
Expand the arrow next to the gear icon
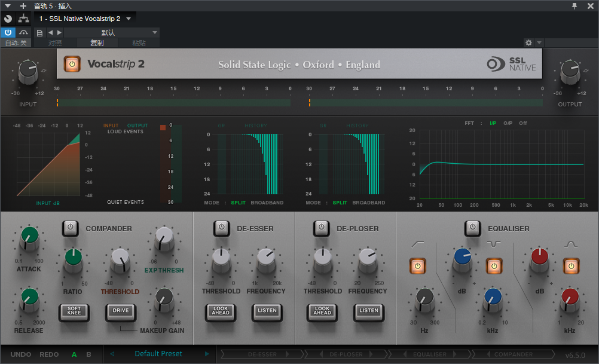(x=539, y=43)
